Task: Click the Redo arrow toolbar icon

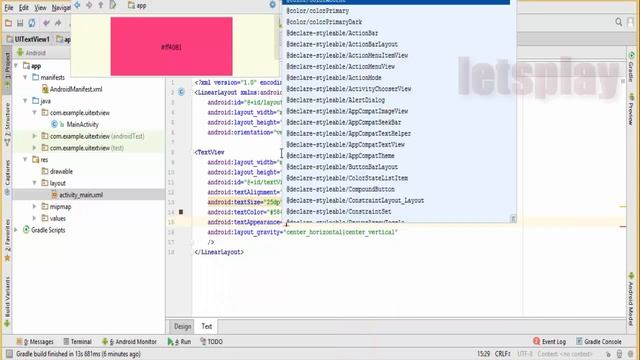Action: [x=58, y=23]
